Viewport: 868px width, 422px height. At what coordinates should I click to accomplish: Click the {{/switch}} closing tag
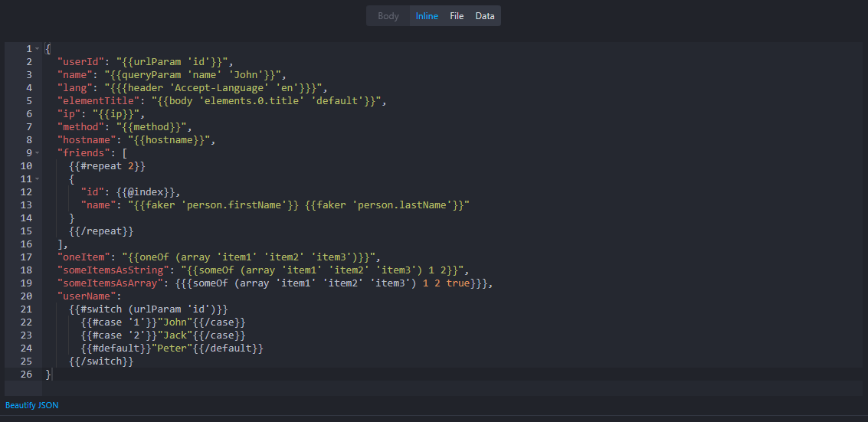tap(101, 361)
